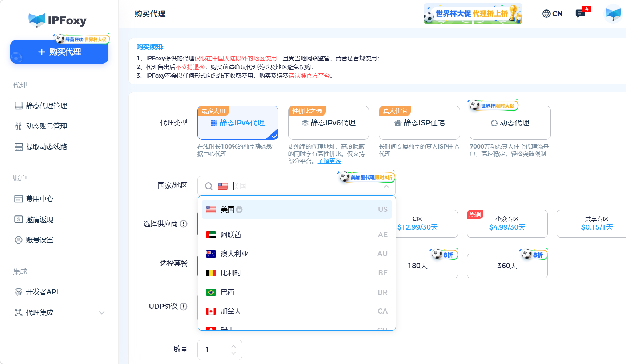Click the hot flame icon beside 美国
626x364 pixels.
[239, 209]
